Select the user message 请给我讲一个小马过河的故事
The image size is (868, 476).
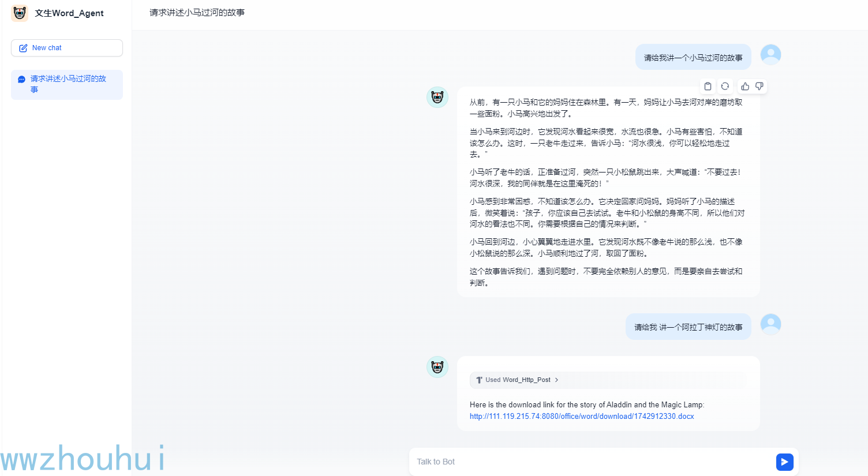(x=693, y=58)
